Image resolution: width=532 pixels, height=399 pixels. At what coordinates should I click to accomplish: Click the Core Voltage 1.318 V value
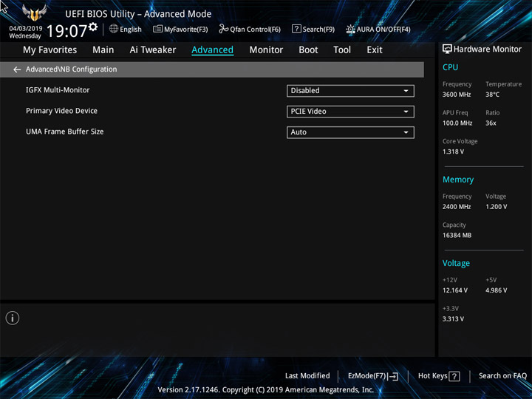pos(453,151)
